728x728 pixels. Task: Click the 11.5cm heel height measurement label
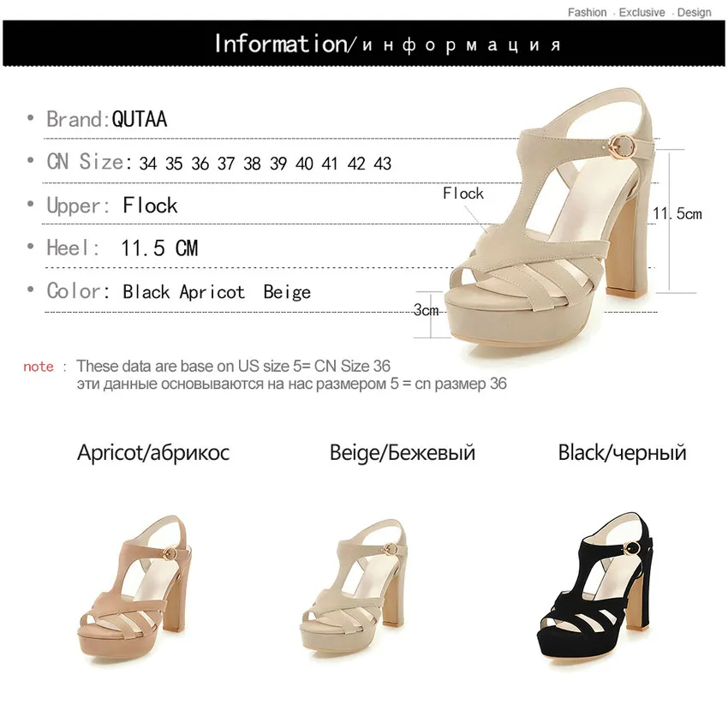(x=677, y=214)
